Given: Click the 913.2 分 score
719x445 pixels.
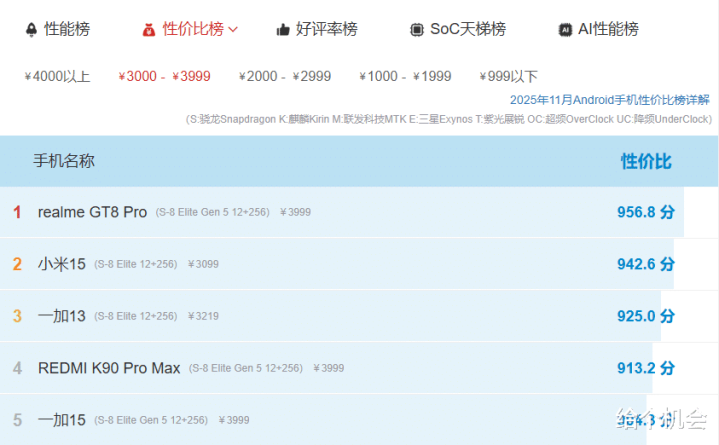Looking at the screenshot, I should pyautogui.click(x=646, y=368).
